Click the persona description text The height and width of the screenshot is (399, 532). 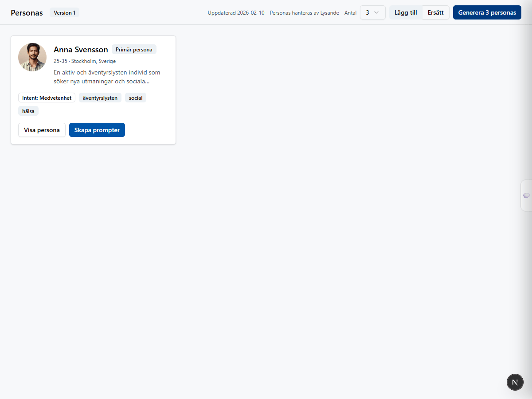coord(107,77)
